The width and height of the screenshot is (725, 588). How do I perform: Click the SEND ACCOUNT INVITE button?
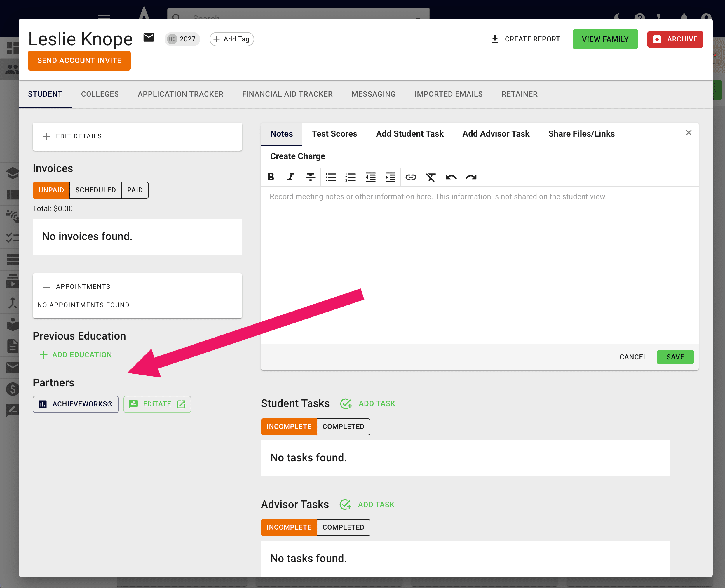(79, 61)
